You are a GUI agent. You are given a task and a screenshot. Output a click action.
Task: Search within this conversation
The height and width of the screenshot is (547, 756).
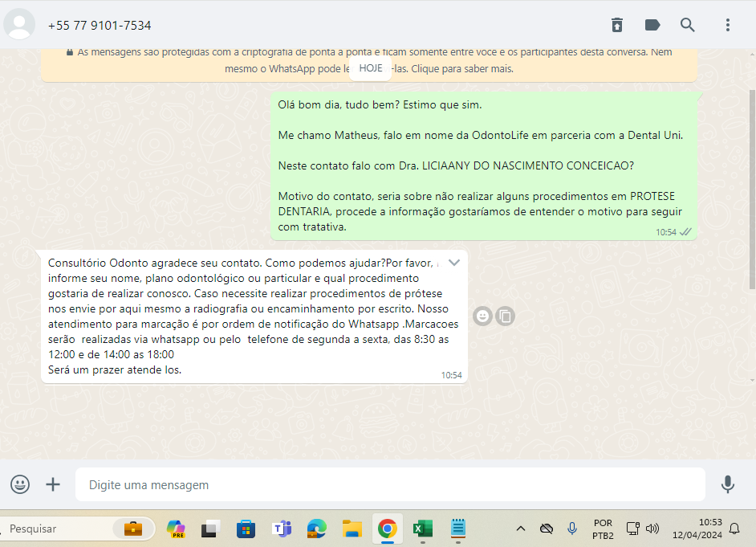click(688, 25)
